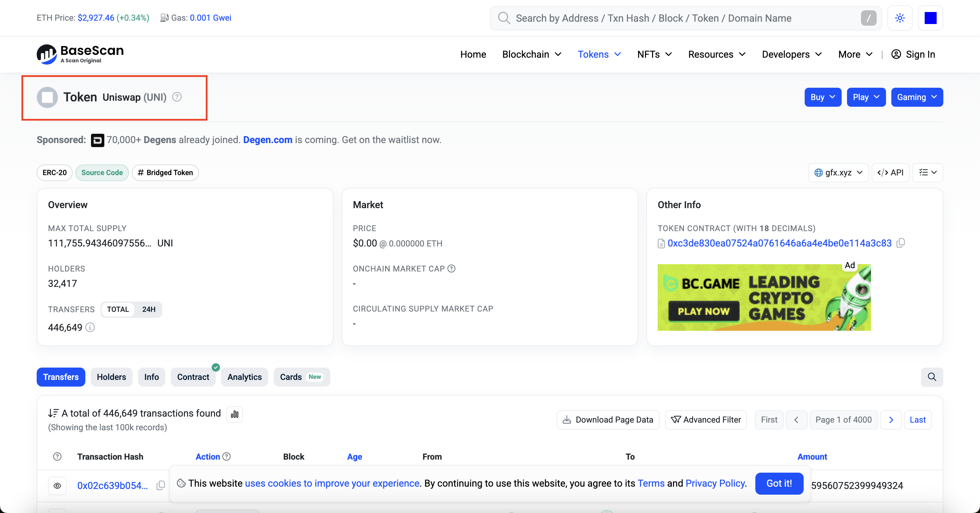980x513 pixels.
Task: Open the Analytics tab
Action: [244, 377]
